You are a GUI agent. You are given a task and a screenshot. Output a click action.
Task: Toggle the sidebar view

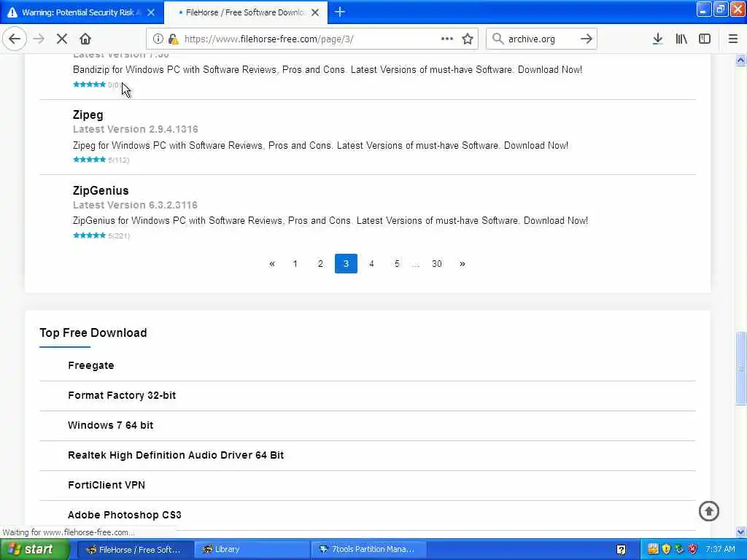point(705,39)
